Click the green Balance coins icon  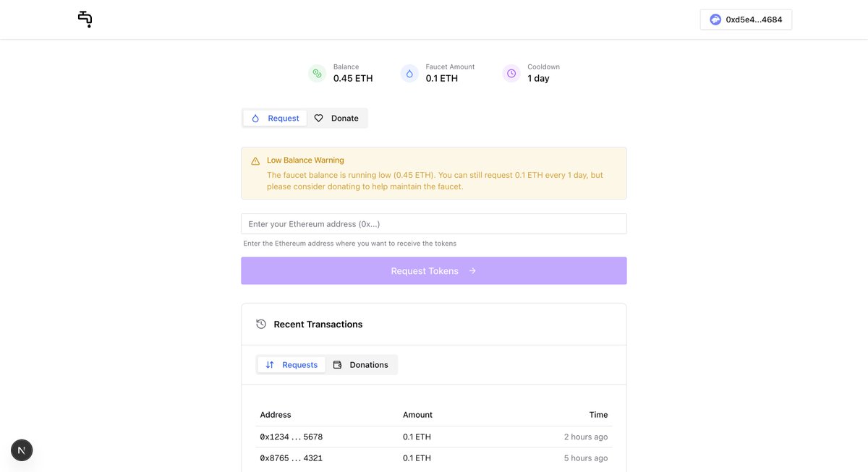click(317, 73)
